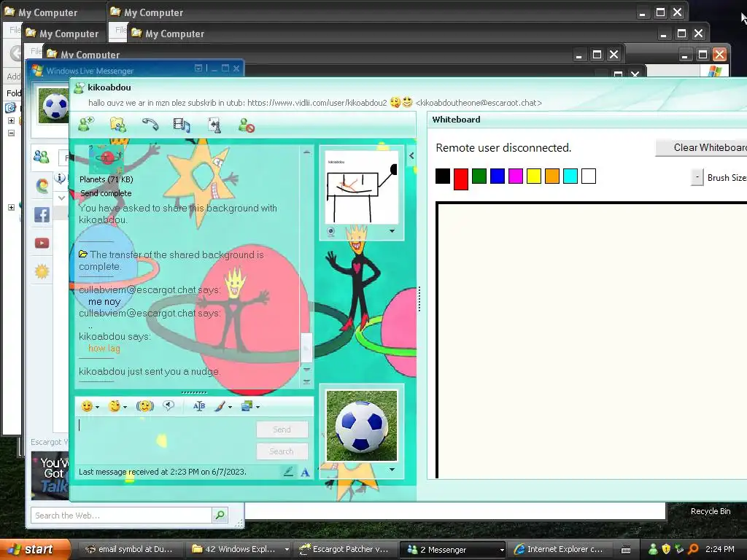
Task: Click Clear Whiteboard button
Action: pos(701,147)
